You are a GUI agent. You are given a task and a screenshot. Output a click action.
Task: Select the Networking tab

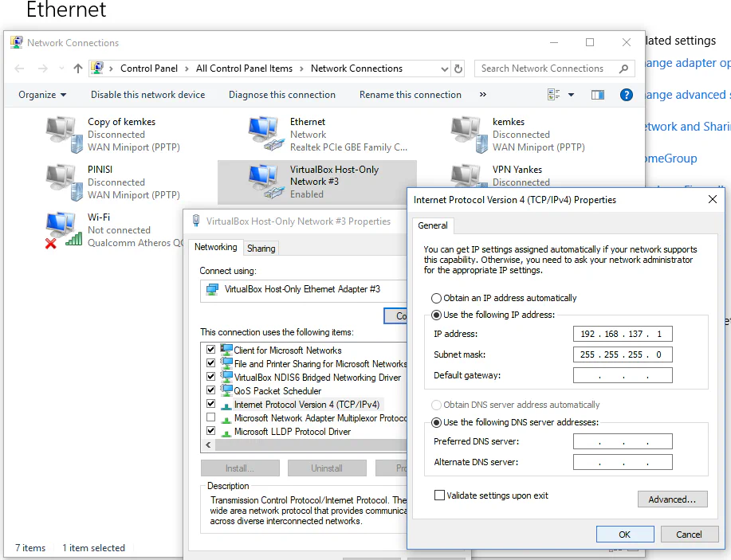point(216,247)
